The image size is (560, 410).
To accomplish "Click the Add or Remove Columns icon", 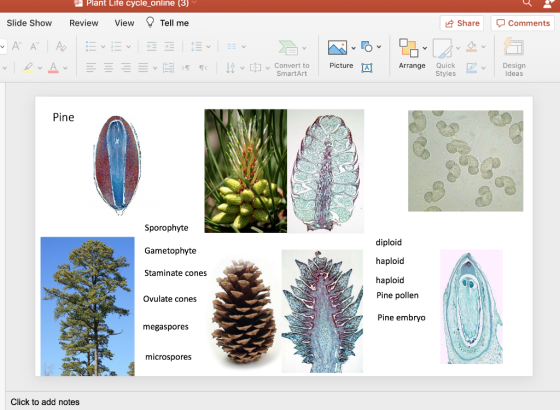I will (x=232, y=46).
